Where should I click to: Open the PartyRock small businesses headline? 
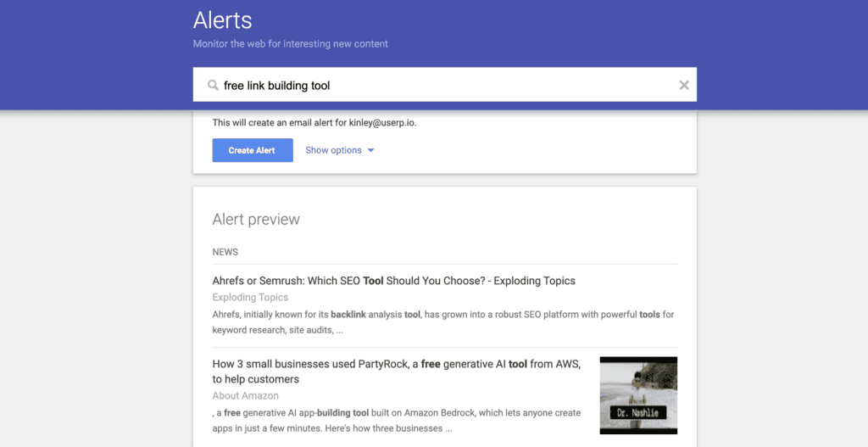[397, 372]
